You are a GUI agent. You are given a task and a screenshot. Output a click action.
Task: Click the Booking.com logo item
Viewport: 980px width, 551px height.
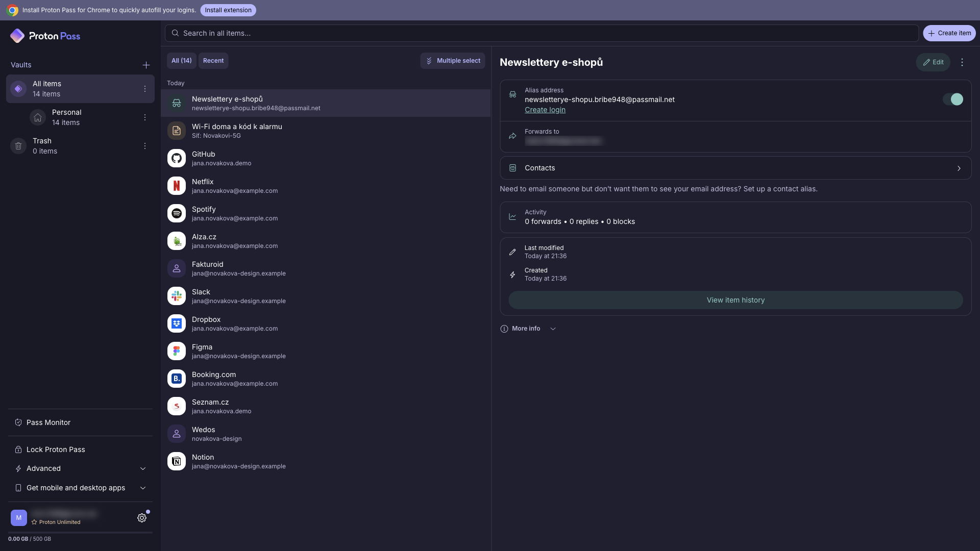(x=177, y=379)
